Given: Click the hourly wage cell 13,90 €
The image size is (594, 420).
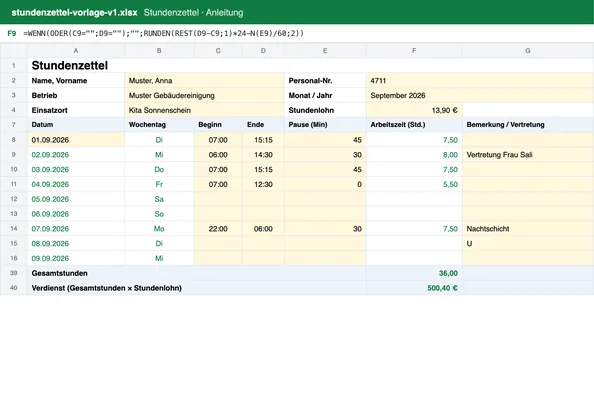Looking at the screenshot, I should tap(414, 110).
